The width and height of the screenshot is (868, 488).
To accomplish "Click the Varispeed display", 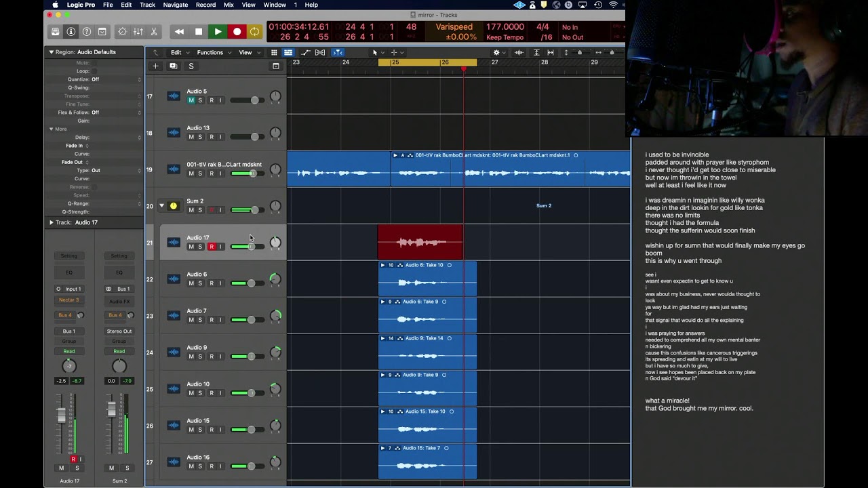I will click(454, 32).
